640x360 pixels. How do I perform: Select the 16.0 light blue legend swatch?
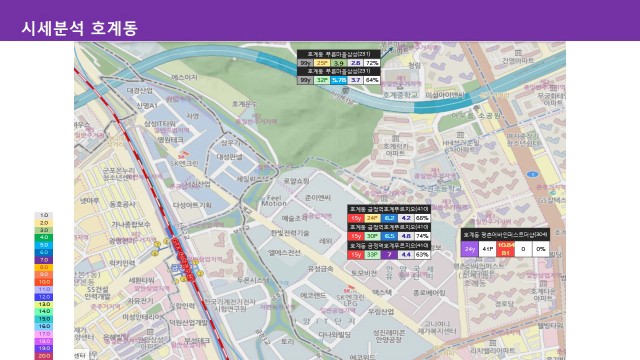[x=43, y=326]
